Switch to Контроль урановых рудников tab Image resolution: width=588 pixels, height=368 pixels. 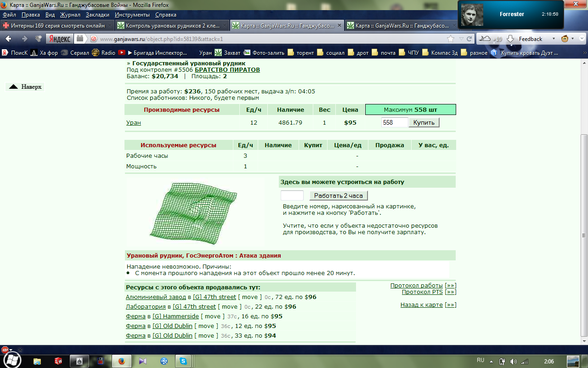[172, 26]
